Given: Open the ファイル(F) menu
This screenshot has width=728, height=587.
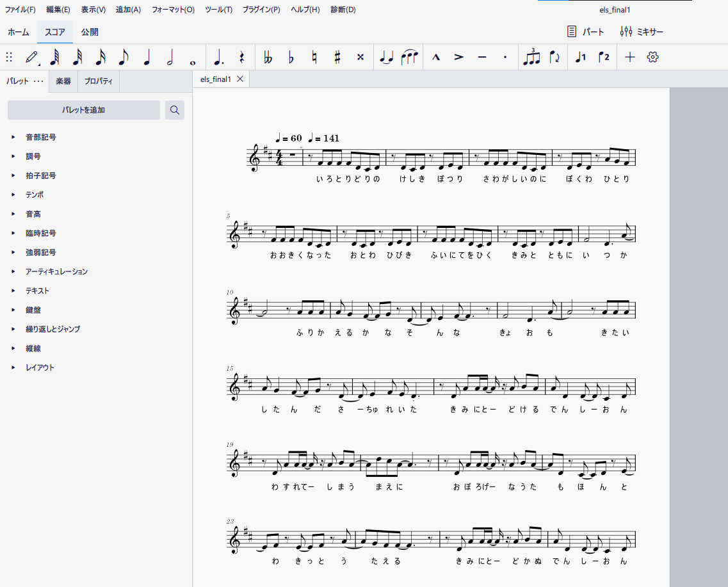Looking at the screenshot, I should 20,9.
